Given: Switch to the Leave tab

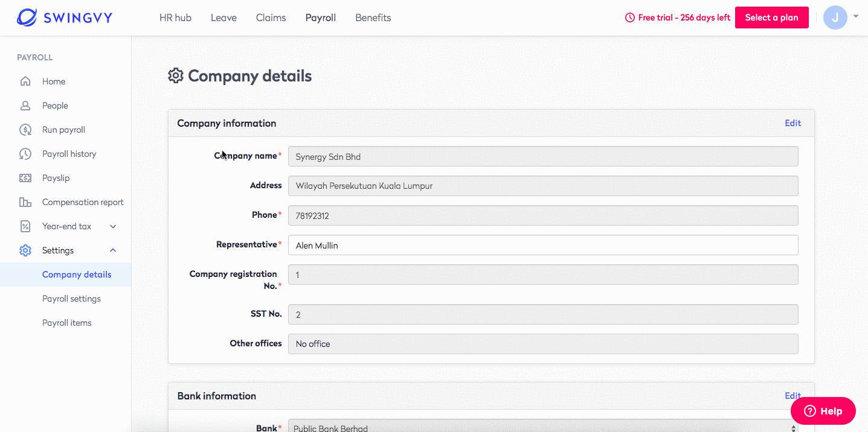Looking at the screenshot, I should pos(223,17).
